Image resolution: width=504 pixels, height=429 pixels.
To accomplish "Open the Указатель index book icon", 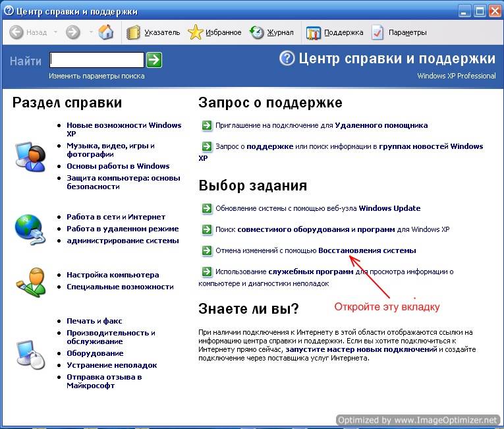I will click(x=133, y=32).
